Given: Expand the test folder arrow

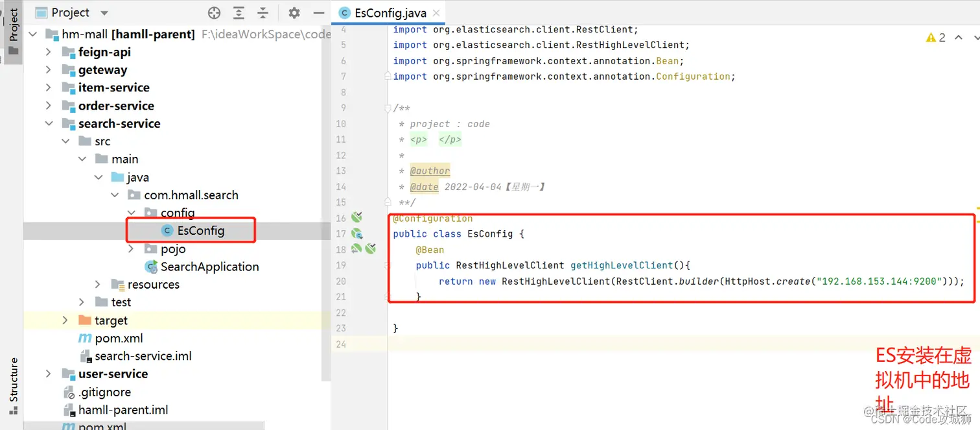Looking at the screenshot, I should (82, 302).
